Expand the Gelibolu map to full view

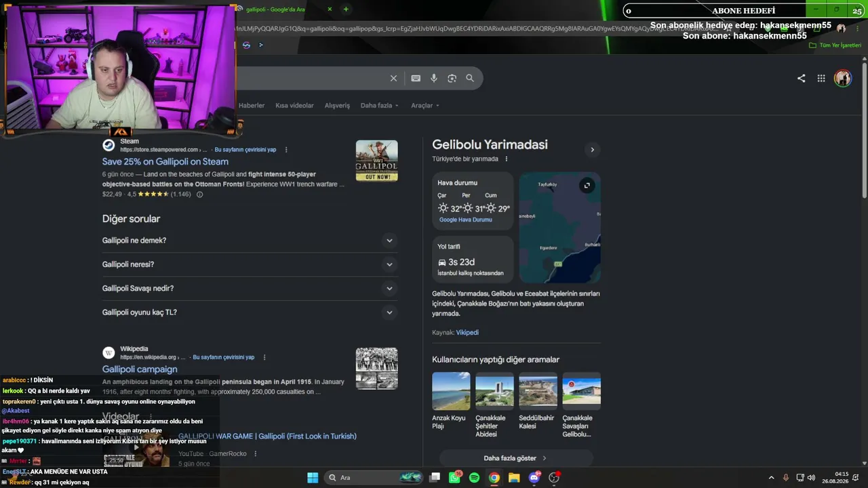(x=587, y=186)
